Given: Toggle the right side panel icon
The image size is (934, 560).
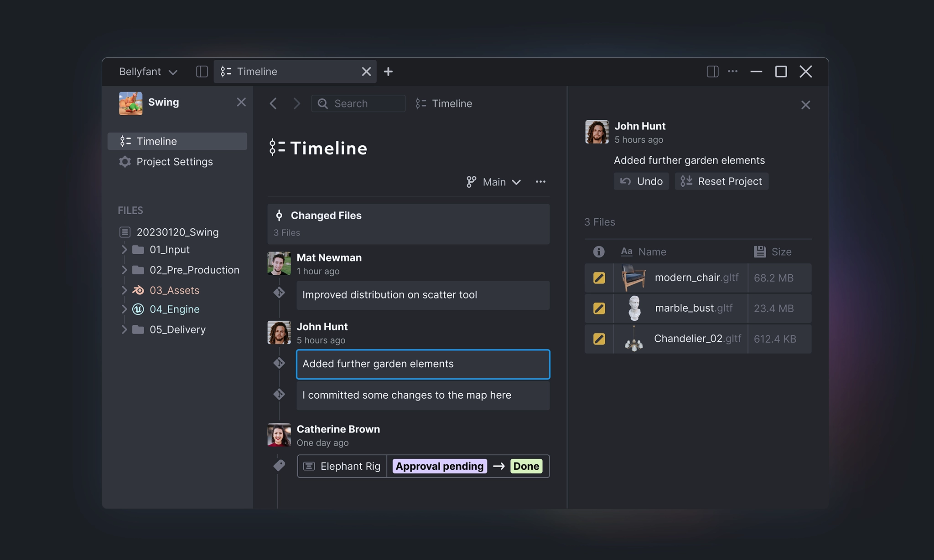Looking at the screenshot, I should point(712,72).
